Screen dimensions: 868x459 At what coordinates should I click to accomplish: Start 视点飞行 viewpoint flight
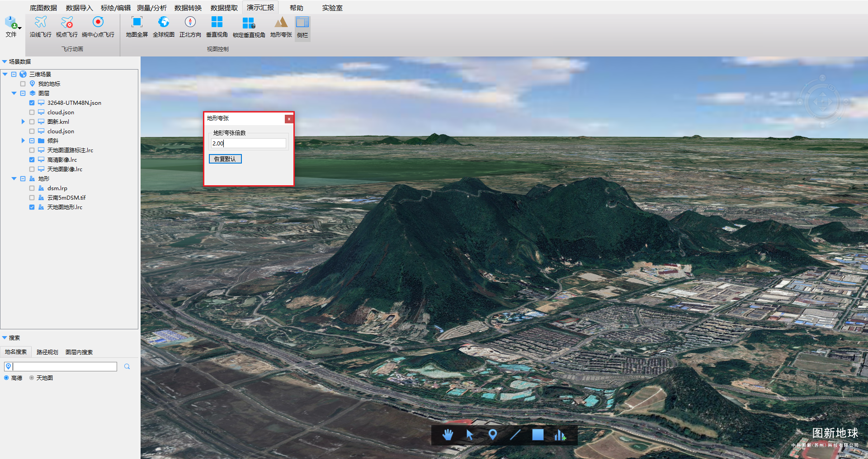[x=67, y=27]
